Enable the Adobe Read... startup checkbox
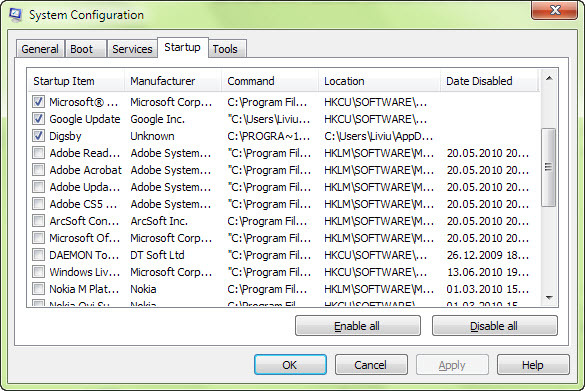585x391 pixels. tap(38, 153)
